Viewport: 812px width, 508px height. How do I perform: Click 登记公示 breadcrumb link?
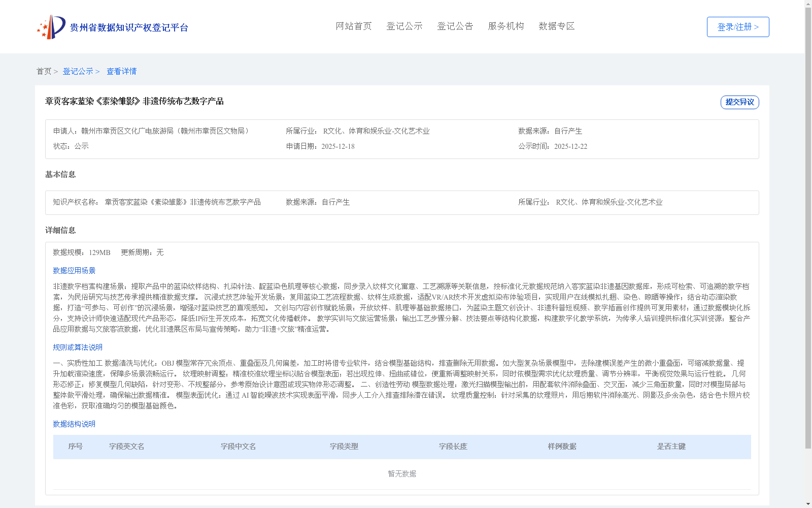(78, 71)
